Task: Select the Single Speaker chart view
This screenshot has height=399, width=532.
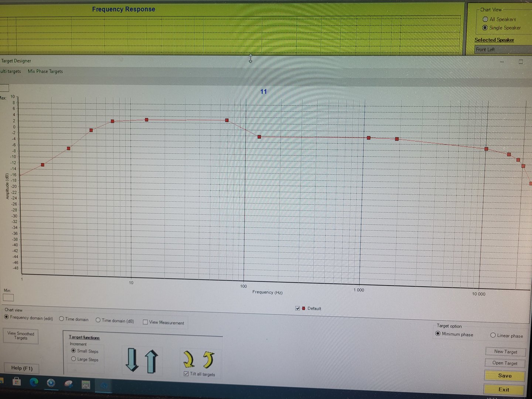Action: pos(485,28)
